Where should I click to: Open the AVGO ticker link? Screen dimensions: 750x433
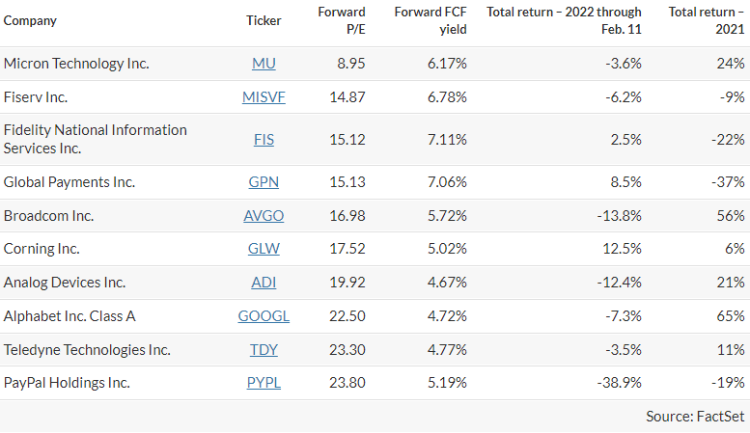pyautogui.click(x=264, y=216)
